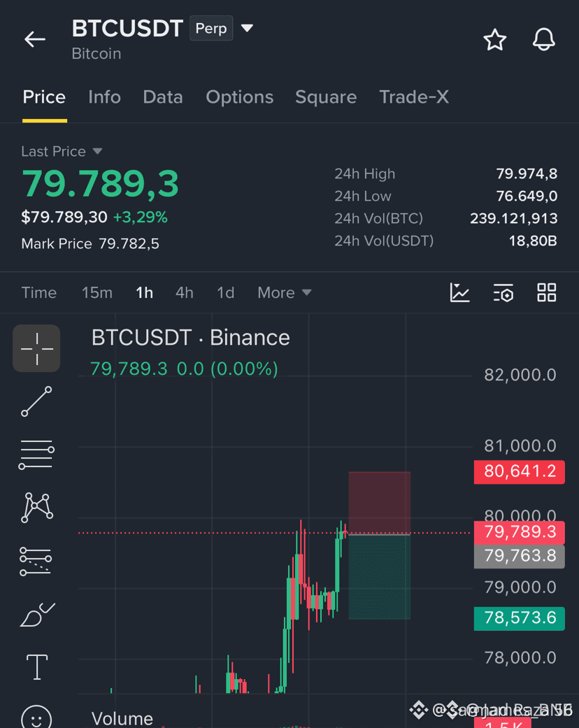Click the 78,573.6 target price label
The width and height of the screenshot is (579, 728).
[520, 618]
